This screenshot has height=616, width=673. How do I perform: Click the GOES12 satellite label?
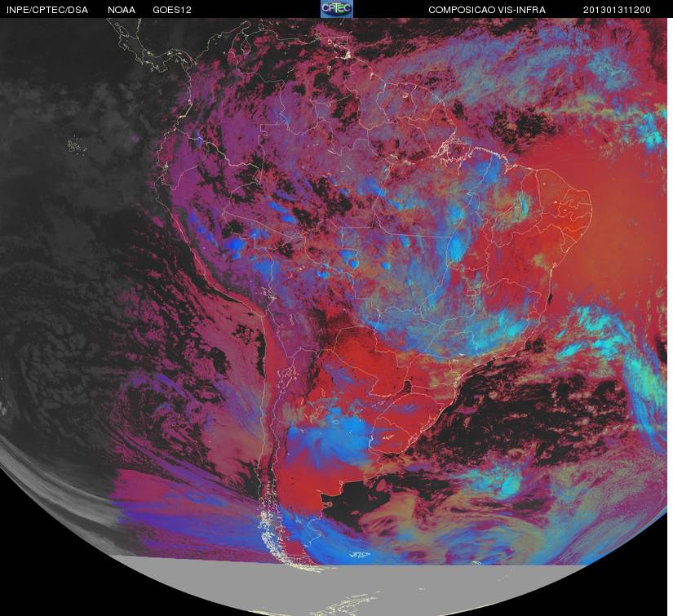tap(172, 10)
